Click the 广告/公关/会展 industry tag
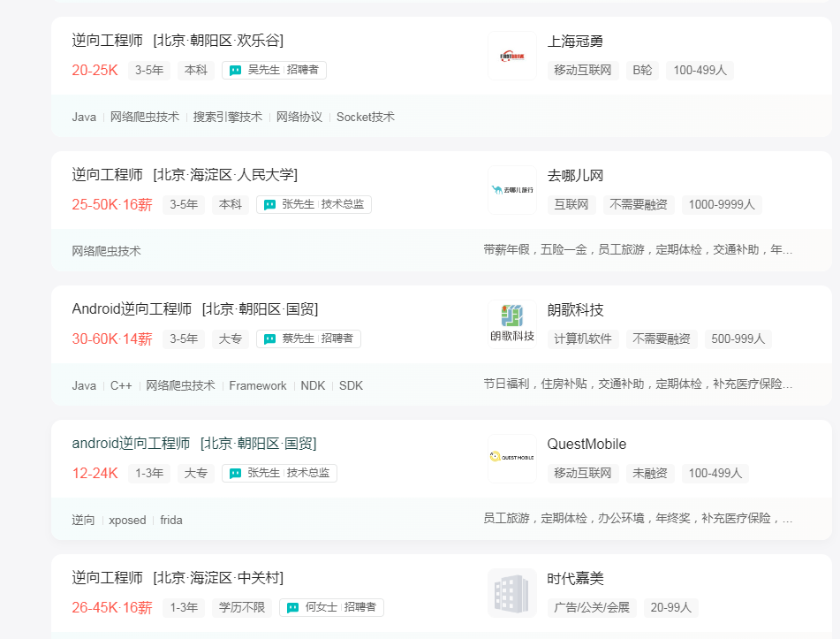 click(x=592, y=607)
